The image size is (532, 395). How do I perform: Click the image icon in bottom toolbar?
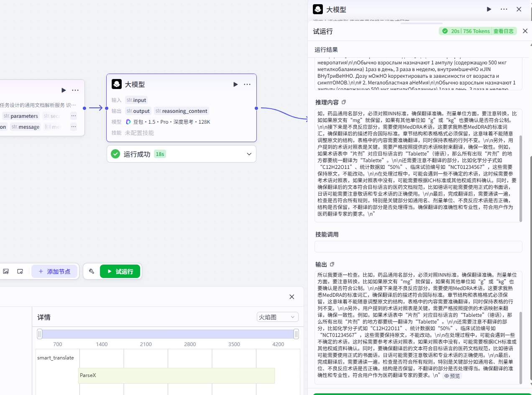click(6, 271)
